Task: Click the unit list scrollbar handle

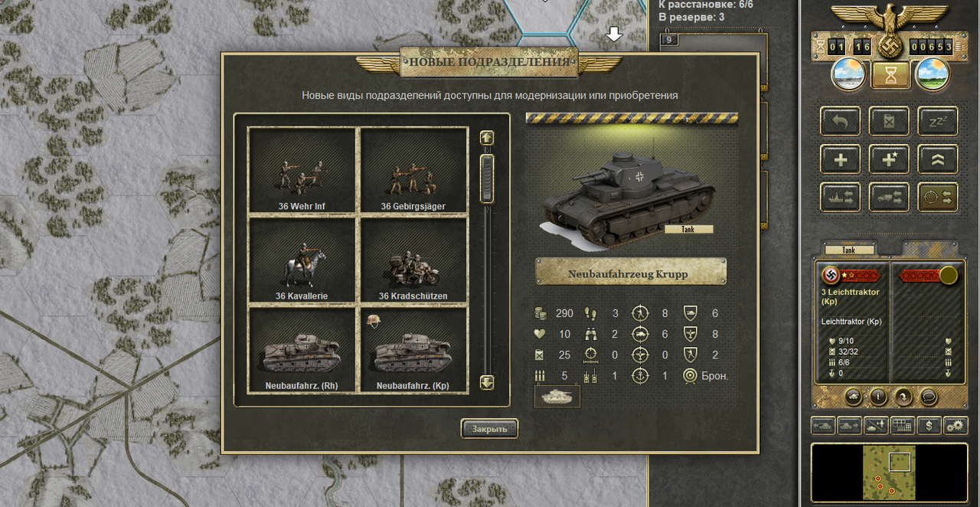Action: 487,178
